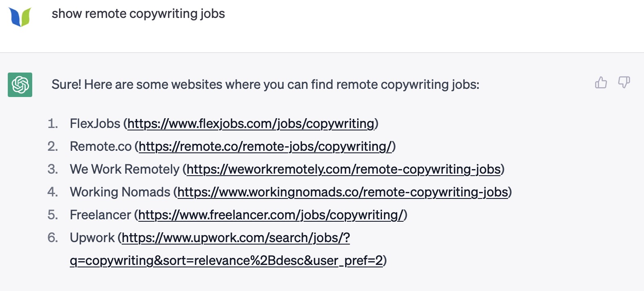
Task: Open the upwork.com search jobs URL
Action: click(235, 238)
